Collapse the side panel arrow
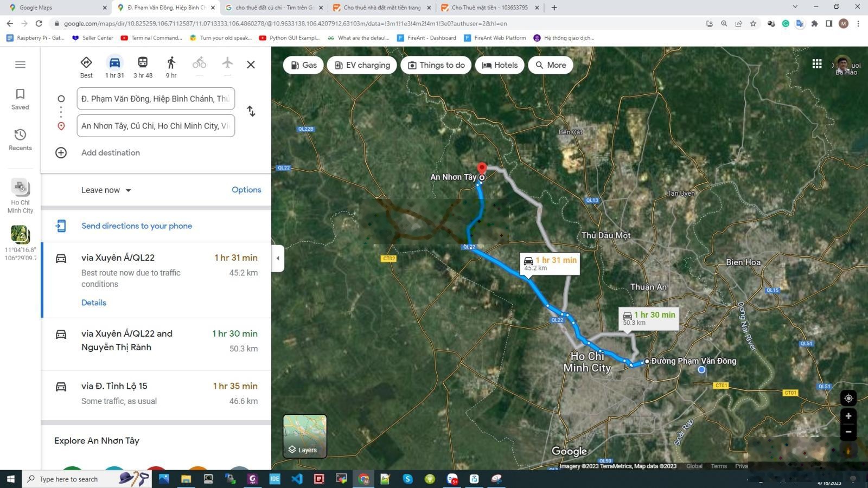Screen dimensions: 868x488 278,258
